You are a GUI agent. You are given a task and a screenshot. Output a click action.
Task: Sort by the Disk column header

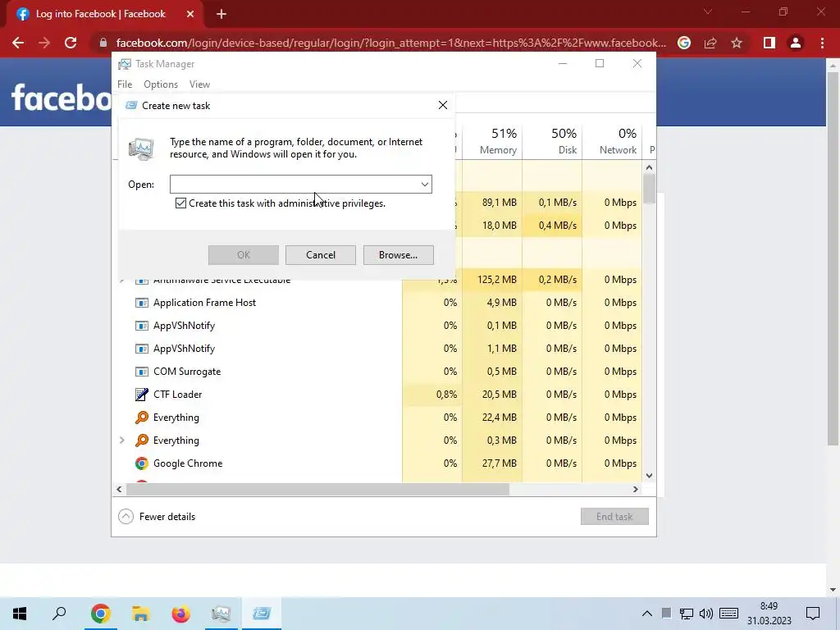tap(552, 141)
